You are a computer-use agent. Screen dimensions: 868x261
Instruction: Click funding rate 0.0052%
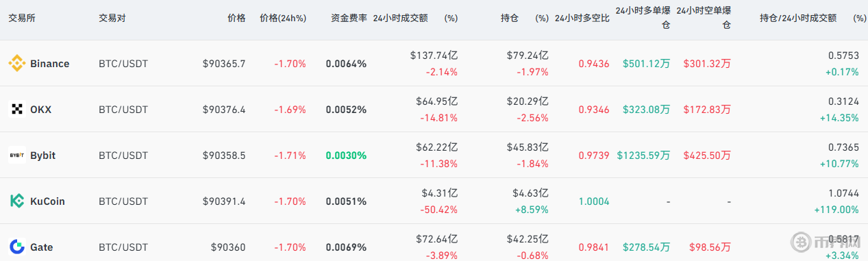coord(346,110)
